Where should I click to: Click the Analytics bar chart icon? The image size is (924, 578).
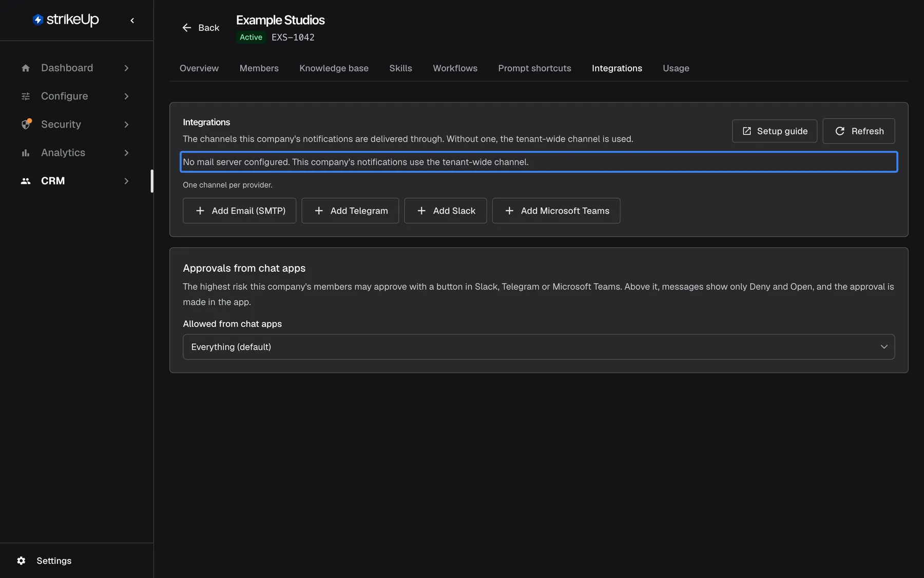26,153
